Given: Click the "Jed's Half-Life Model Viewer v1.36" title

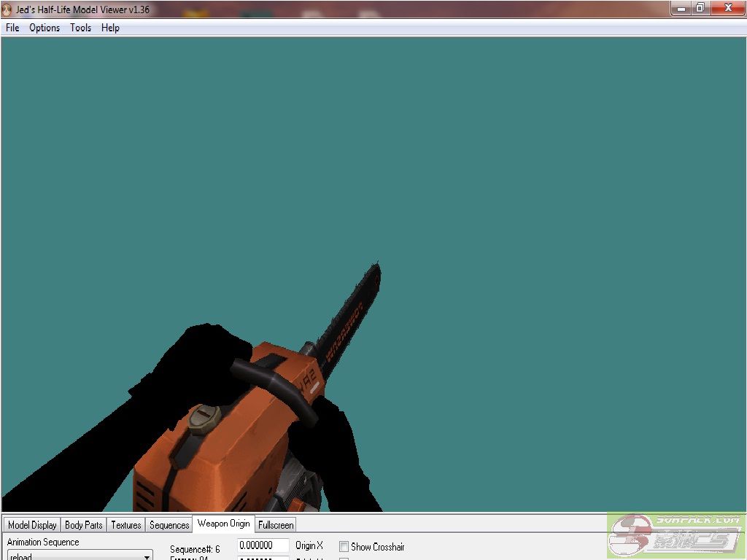Looking at the screenshot, I should tap(82, 9).
